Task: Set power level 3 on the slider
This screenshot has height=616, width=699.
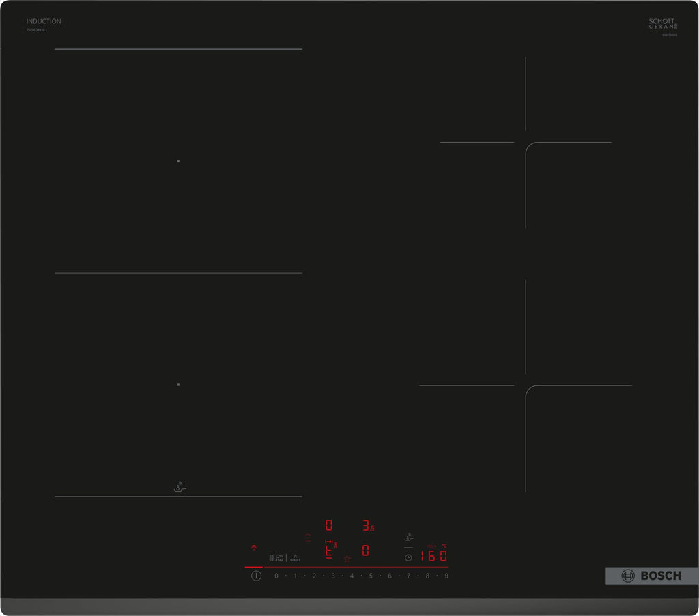Action: [x=333, y=576]
